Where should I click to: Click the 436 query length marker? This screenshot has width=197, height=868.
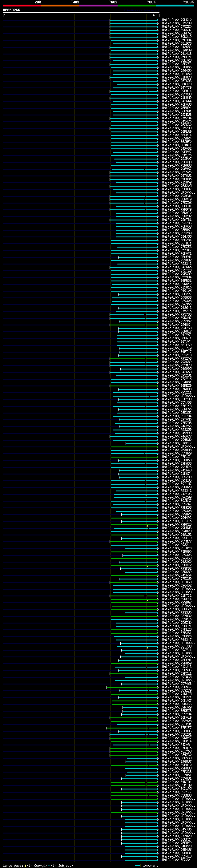[155, 15]
